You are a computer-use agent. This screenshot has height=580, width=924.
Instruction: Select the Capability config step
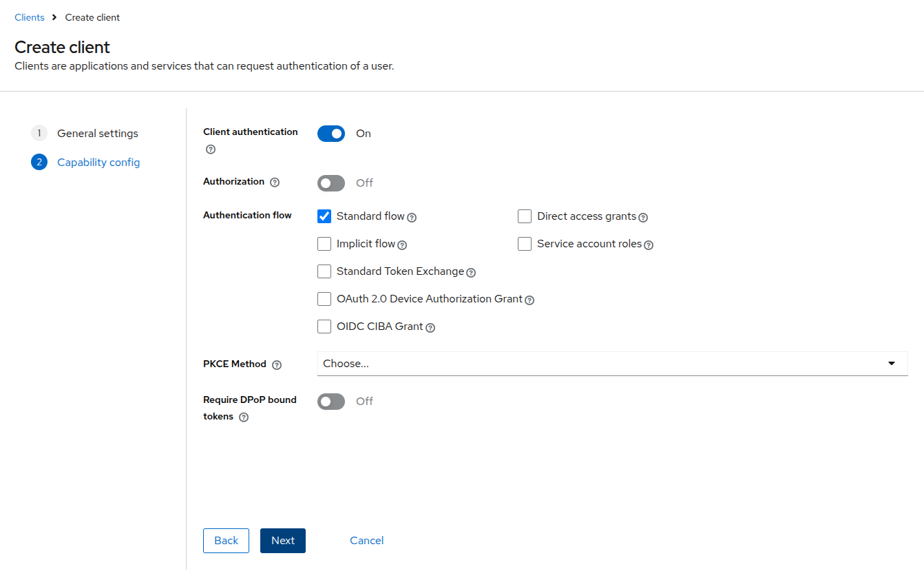(98, 162)
